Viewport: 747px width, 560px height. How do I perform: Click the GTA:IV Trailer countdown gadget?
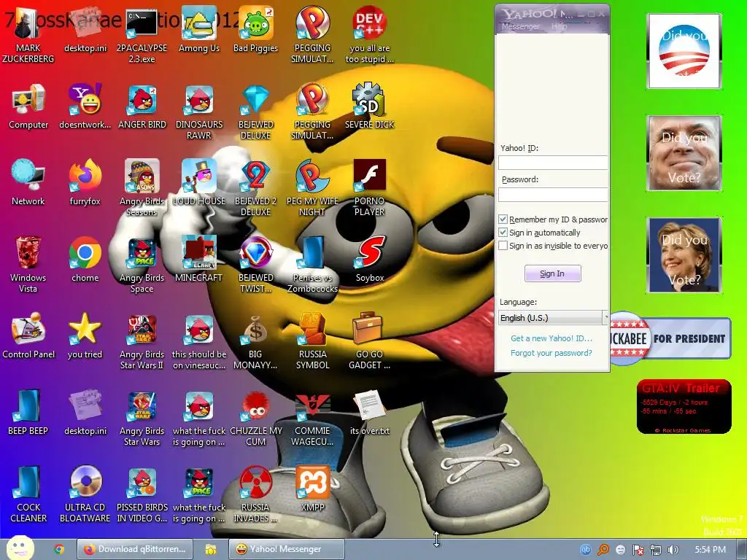click(x=684, y=407)
